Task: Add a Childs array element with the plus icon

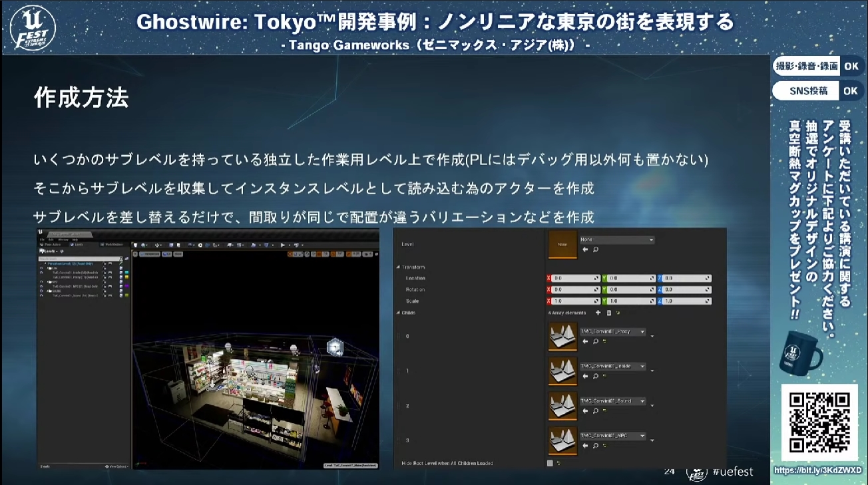Action: tap(598, 313)
